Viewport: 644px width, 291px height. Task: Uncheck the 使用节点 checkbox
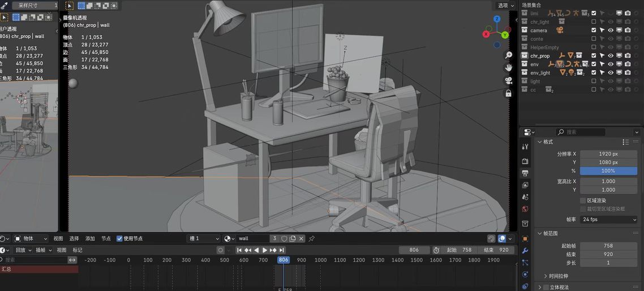(119, 238)
